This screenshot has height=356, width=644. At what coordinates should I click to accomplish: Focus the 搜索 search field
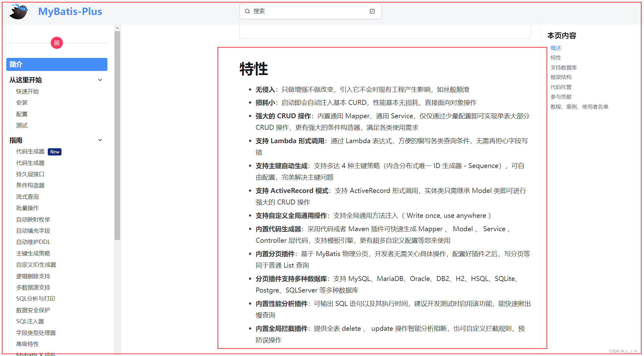pyautogui.click(x=308, y=11)
